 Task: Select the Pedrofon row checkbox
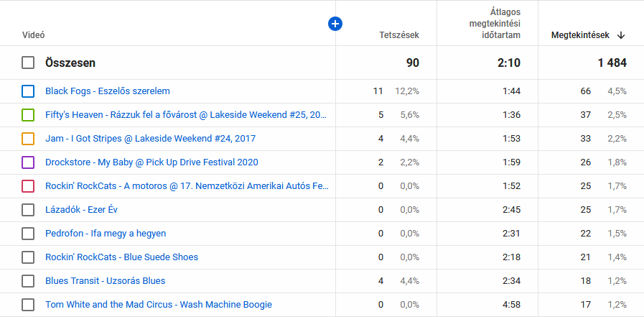click(28, 234)
